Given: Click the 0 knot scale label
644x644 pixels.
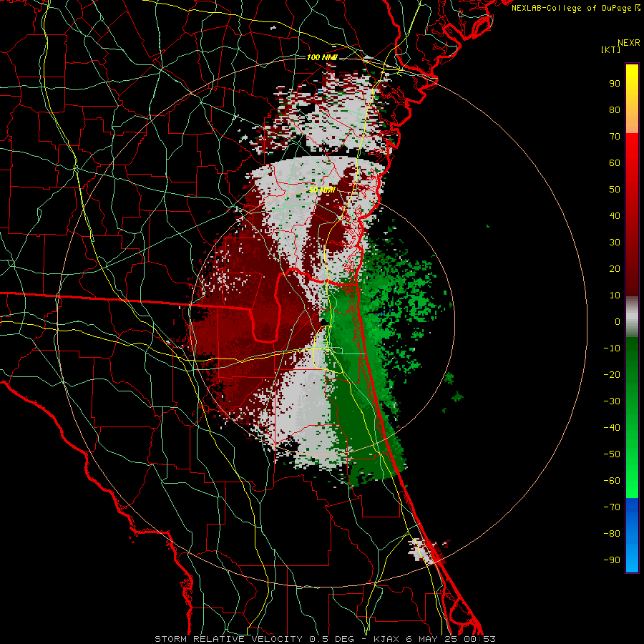Looking at the screenshot, I should [x=618, y=321].
